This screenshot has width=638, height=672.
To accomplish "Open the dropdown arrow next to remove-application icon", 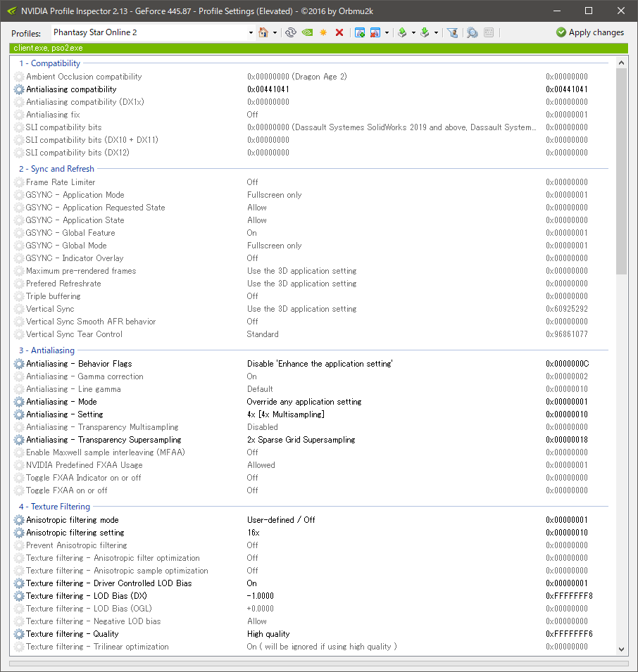I will [x=387, y=32].
